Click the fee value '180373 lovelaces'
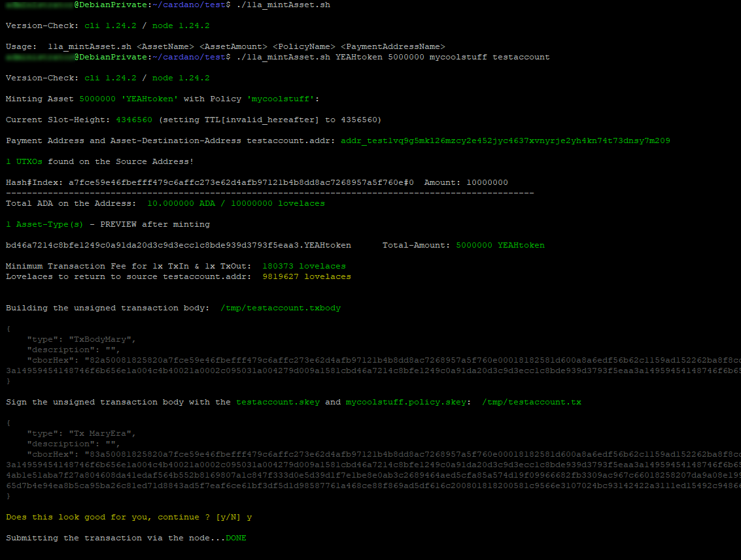Screen dimensions: 741x560 (304, 267)
